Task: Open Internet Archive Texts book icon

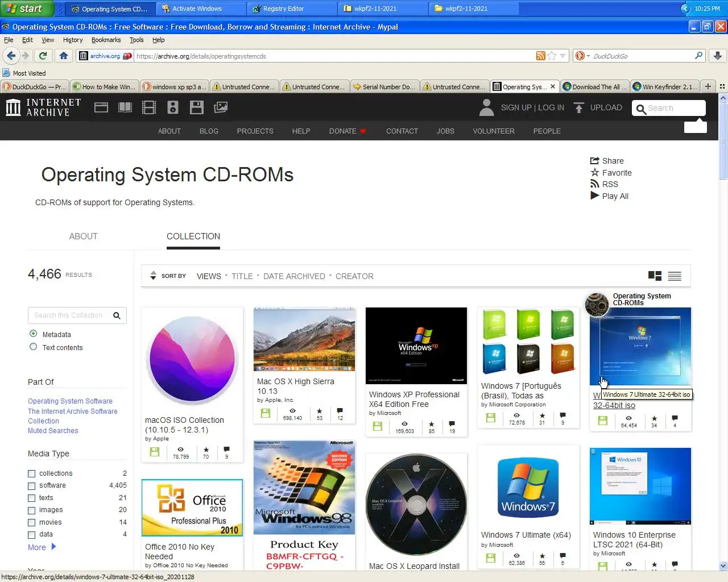Action: tap(125, 107)
